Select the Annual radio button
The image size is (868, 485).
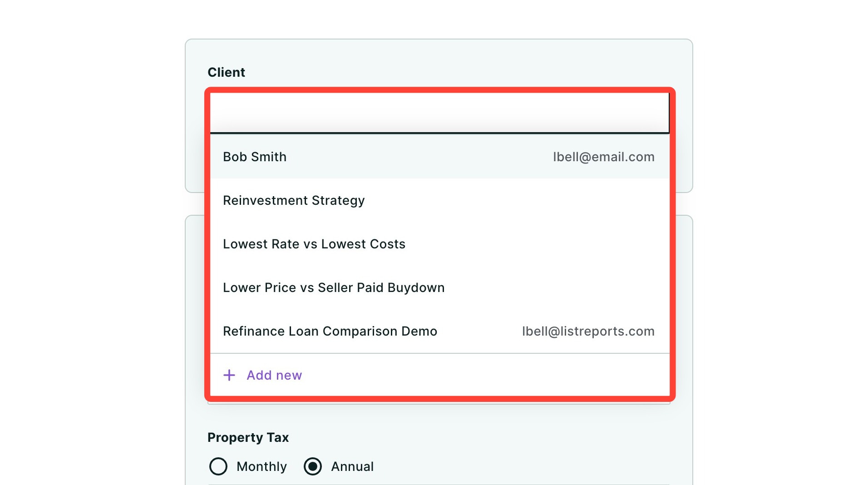[x=313, y=466]
